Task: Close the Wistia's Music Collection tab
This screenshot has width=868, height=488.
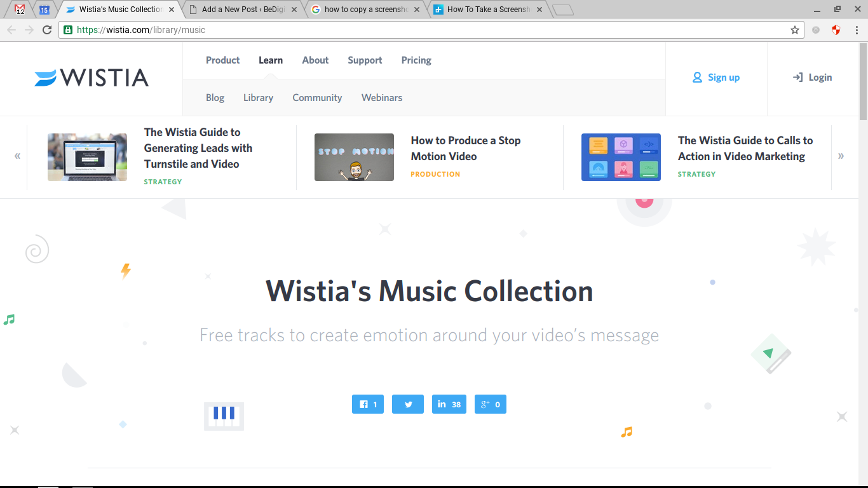Action: [172, 10]
